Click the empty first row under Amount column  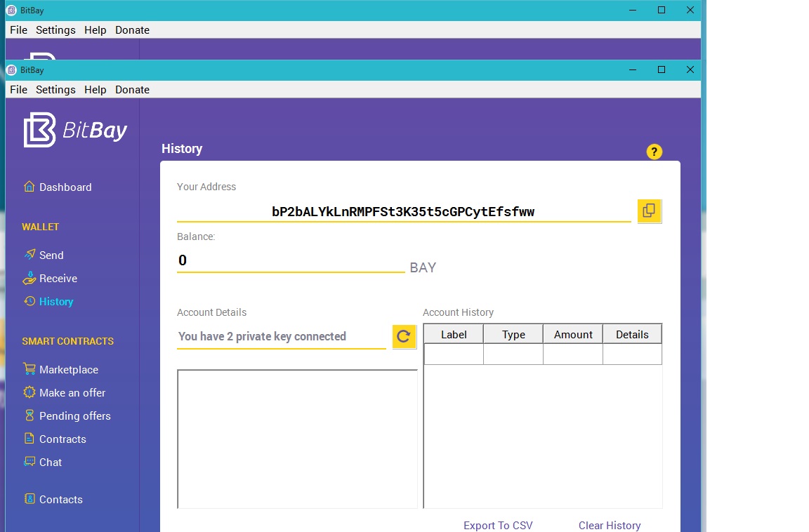[x=573, y=354]
